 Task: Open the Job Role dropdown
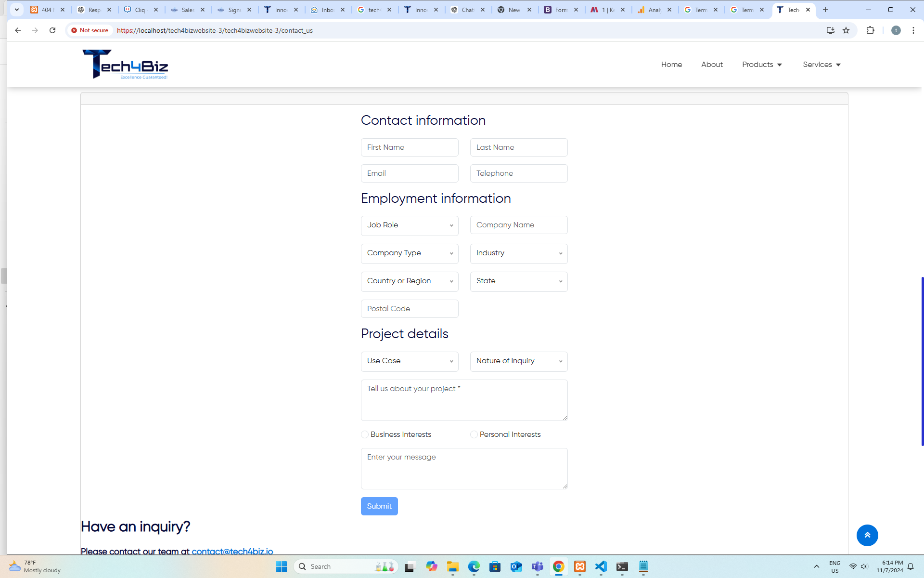point(410,225)
